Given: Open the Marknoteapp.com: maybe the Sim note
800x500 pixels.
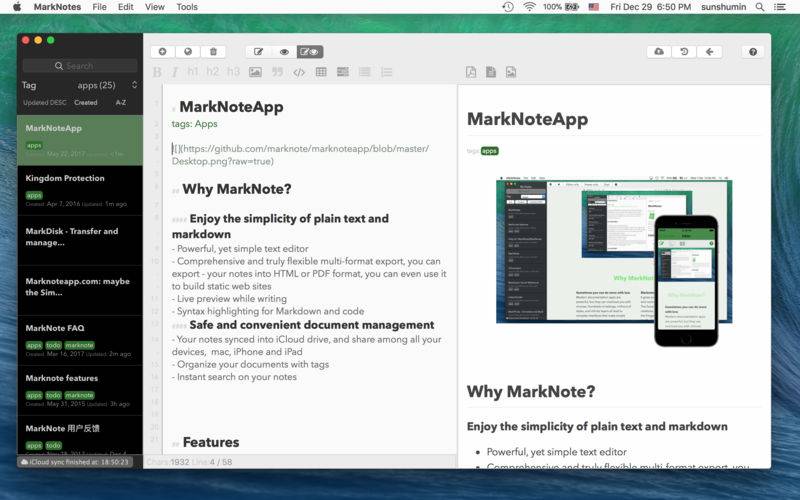Looking at the screenshot, I should click(x=80, y=290).
